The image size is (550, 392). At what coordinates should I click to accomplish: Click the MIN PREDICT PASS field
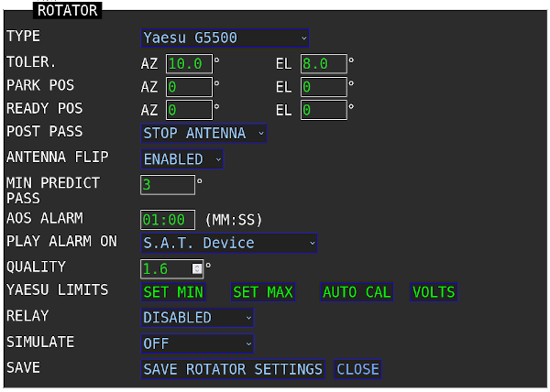(168, 185)
